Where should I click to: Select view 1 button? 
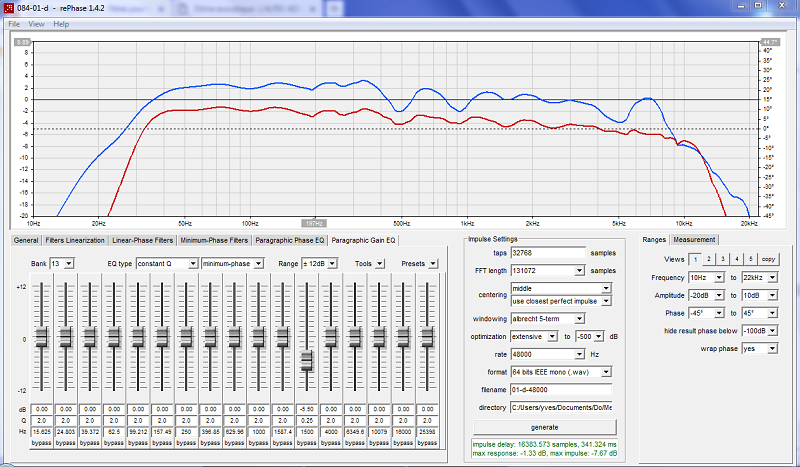point(695,259)
